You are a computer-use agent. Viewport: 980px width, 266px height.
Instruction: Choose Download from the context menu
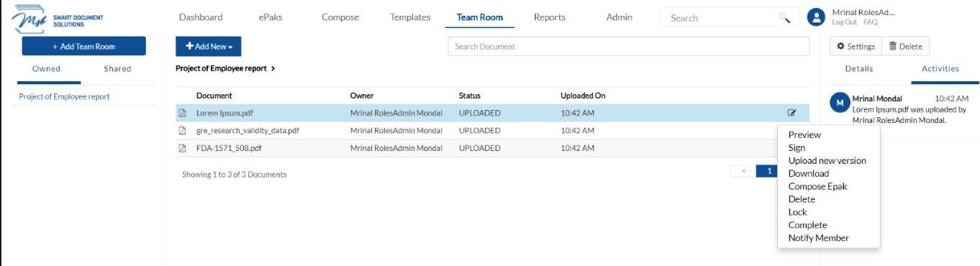[809, 173]
